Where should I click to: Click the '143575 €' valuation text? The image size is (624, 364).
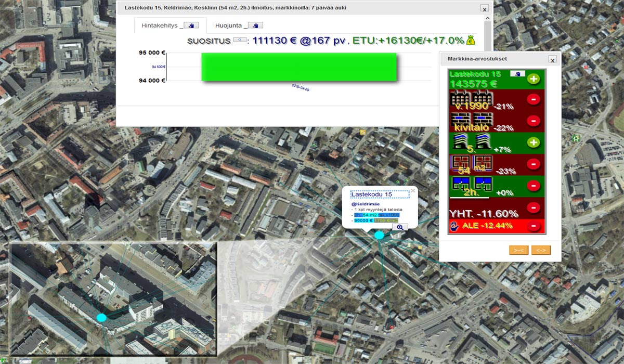pyautogui.click(x=474, y=84)
